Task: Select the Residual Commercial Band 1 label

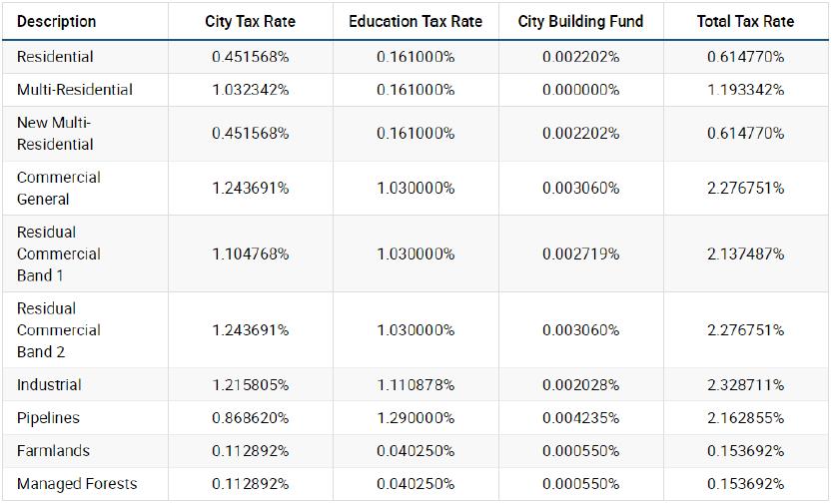Action: tap(59, 253)
